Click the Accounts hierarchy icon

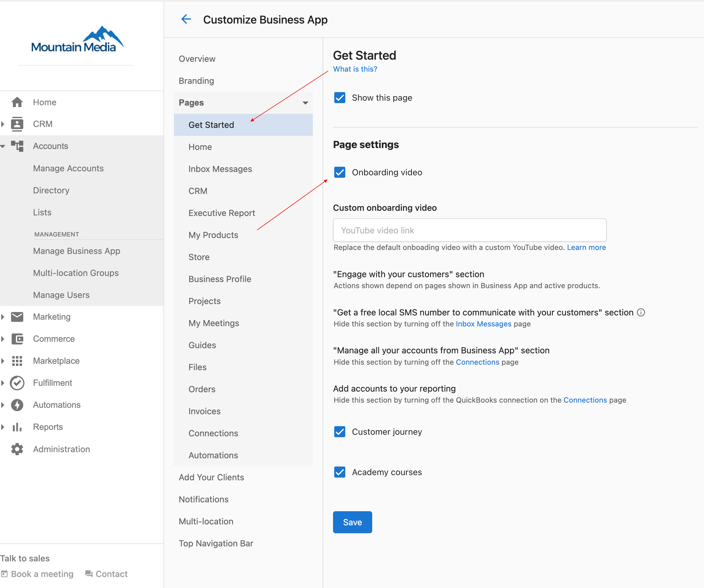(17, 146)
